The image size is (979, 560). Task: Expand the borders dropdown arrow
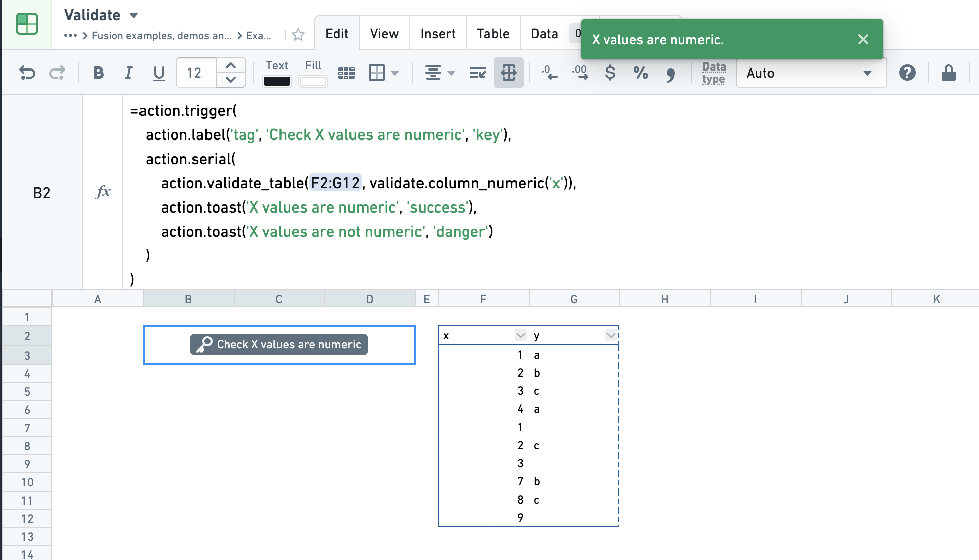pos(395,73)
